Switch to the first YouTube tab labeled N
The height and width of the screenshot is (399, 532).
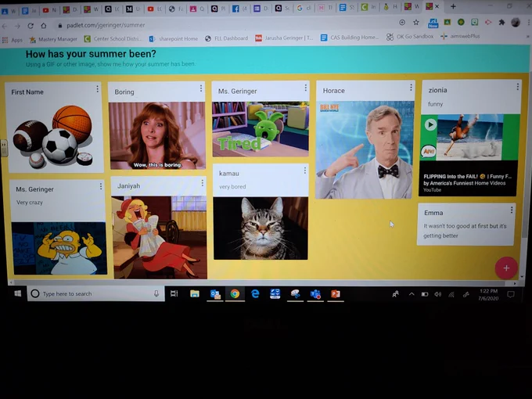pos(49,10)
